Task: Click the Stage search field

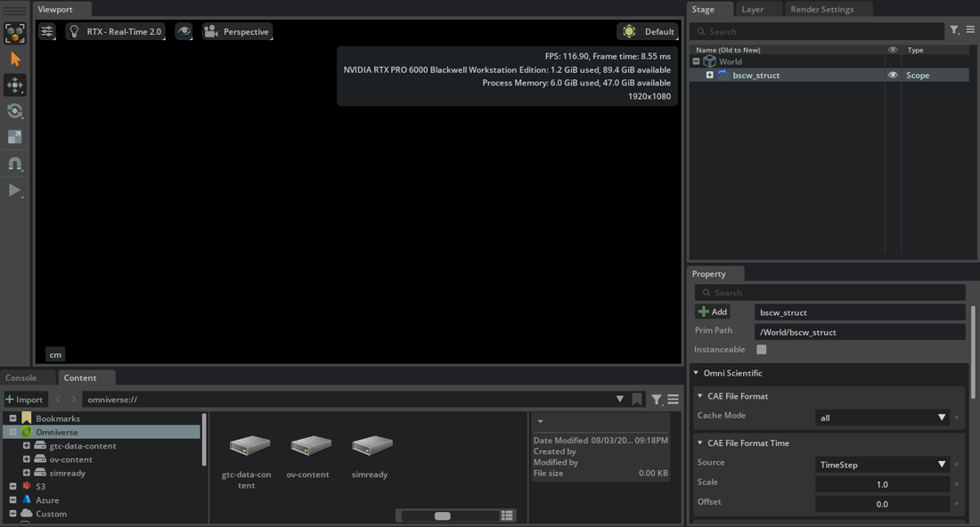Action: tap(818, 31)
